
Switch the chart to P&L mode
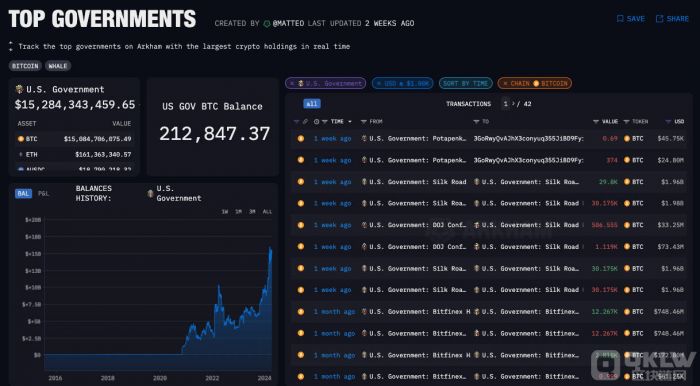point(43,193)
